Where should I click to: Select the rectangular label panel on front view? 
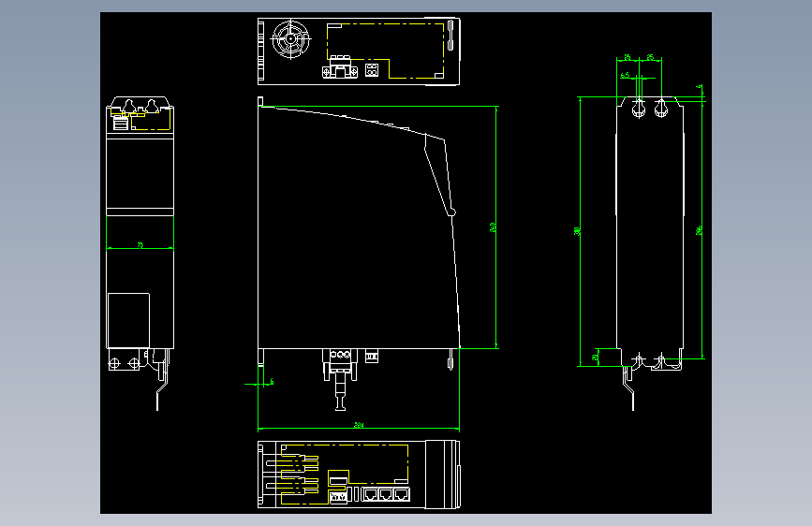(x=128, y=320)
